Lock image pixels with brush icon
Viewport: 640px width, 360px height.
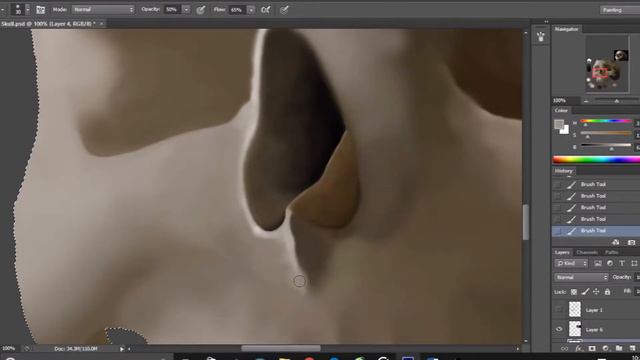[585, 291]
